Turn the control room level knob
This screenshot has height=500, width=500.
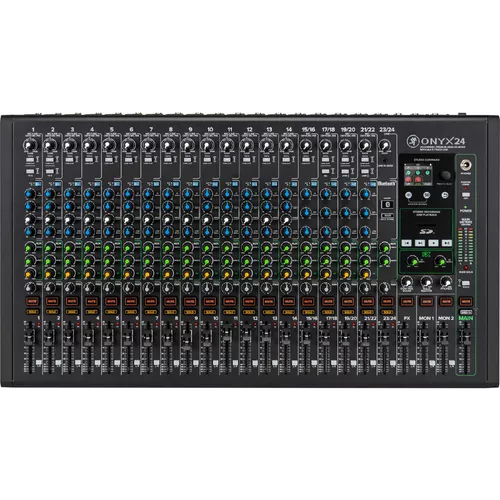point(406,282)
